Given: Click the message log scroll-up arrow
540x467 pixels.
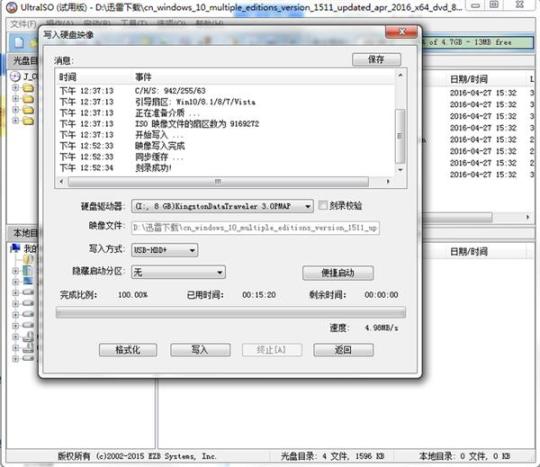Looking at the screenshot, I should tap(400, 75).
